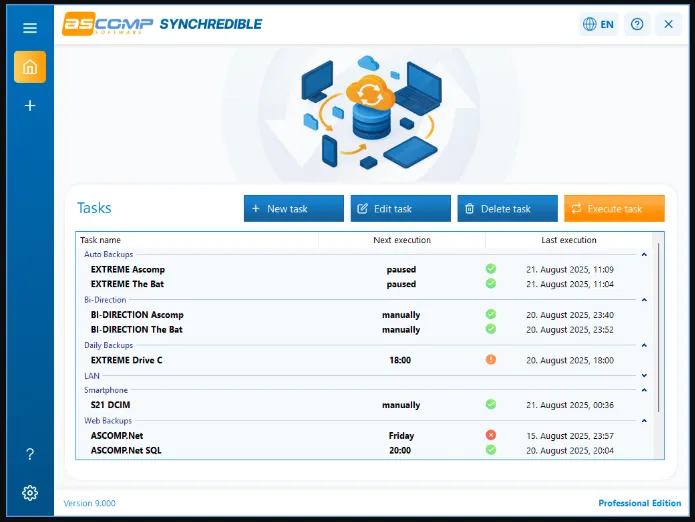This screenshot has width=695, height=522.
Task: Click '20:00' next execution of ASCOMP.Net SQL
Action: [400, 451]
